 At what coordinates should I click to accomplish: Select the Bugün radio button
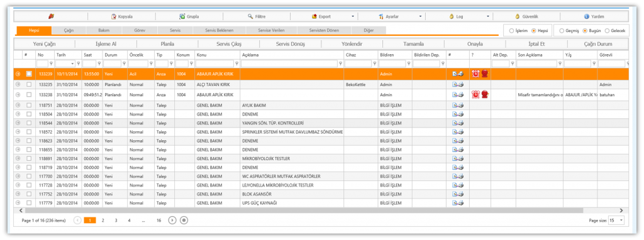pyautogui.click(x=586, y=31)
